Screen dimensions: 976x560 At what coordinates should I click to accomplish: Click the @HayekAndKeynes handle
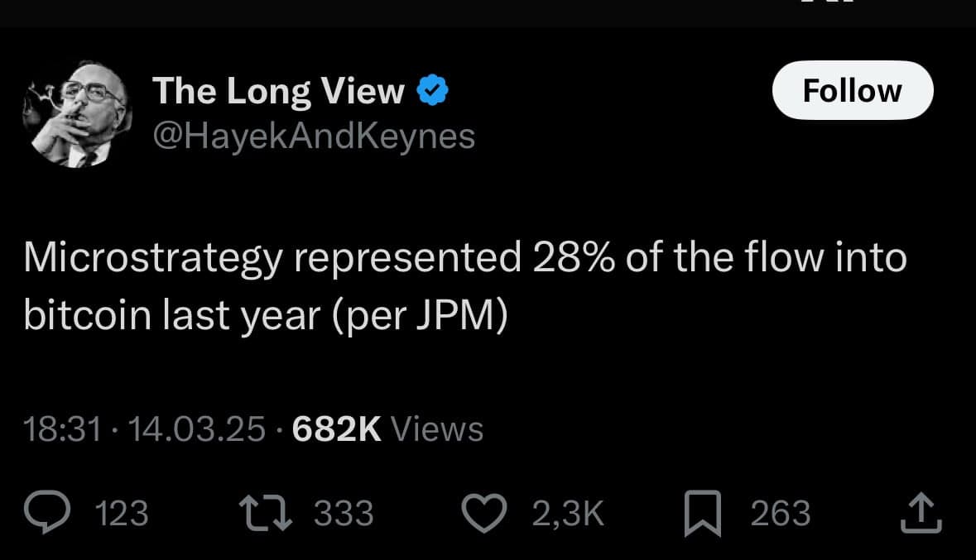click(x=314, y=135)
